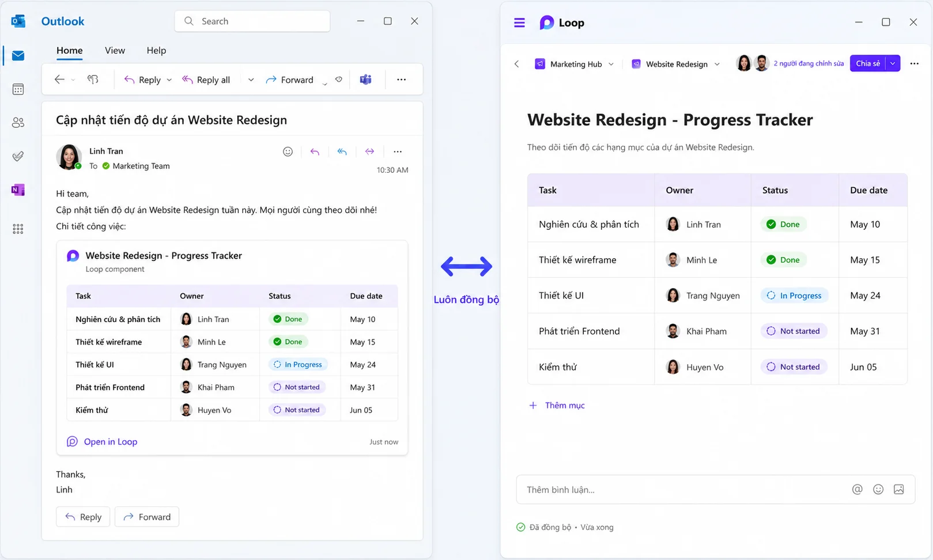The height and width of the screenshot is (560, 933).
Task: Click Linh Tran's avatar in the email
Action: click(x=69, y=157)
